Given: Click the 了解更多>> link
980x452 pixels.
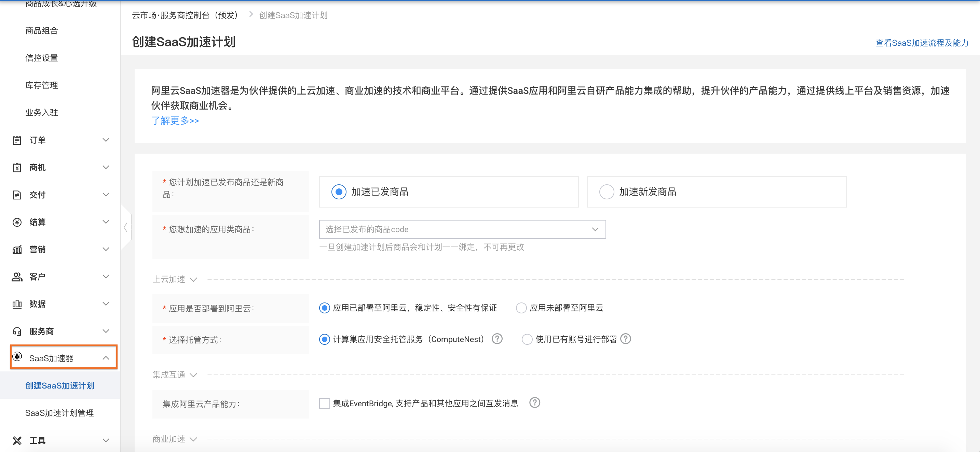Looking at the screenshot, I should point(175,121).
